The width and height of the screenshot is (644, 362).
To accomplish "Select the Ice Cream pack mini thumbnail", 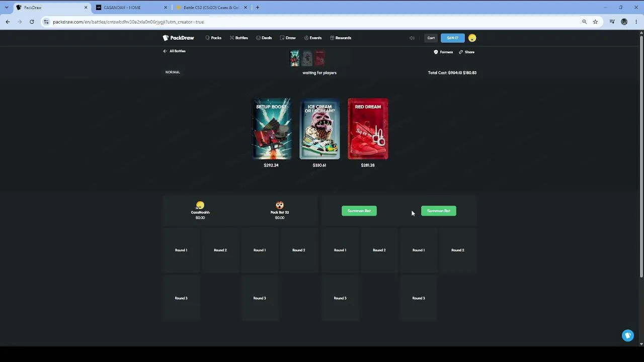I will tap(307, 58).
